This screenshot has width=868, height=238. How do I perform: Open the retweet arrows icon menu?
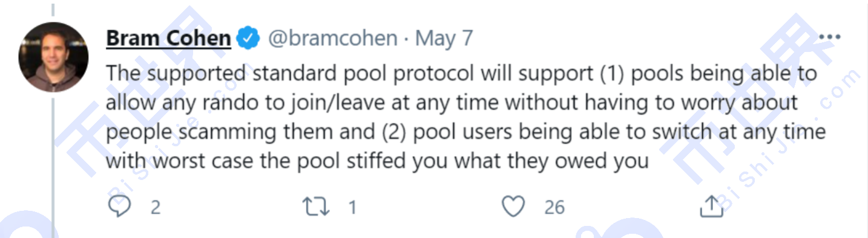tap(315, 207)
